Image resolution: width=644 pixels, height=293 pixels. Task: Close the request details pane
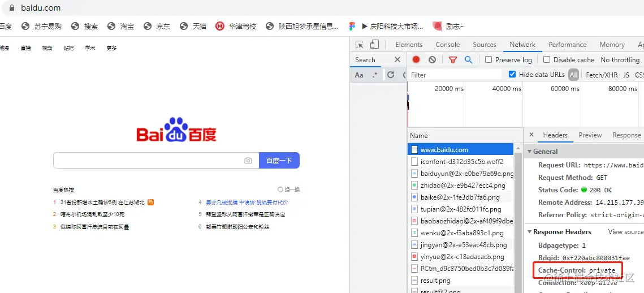coord(531,135)
